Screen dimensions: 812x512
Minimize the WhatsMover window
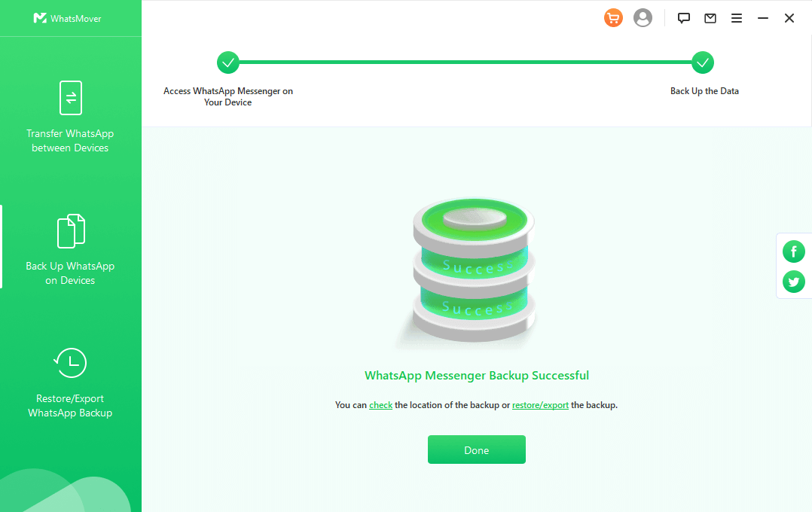(x=763, y=18)
